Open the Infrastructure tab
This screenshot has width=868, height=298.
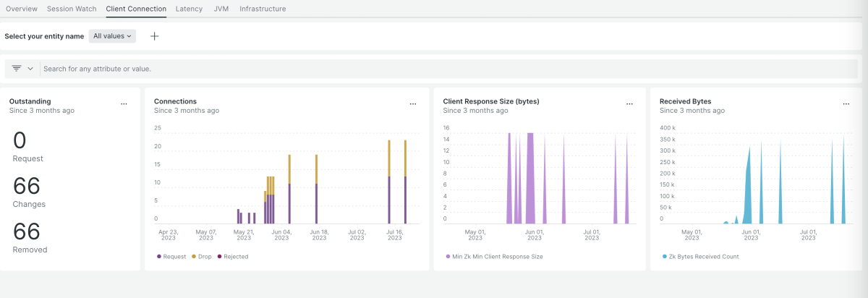(x=263, y=9)
